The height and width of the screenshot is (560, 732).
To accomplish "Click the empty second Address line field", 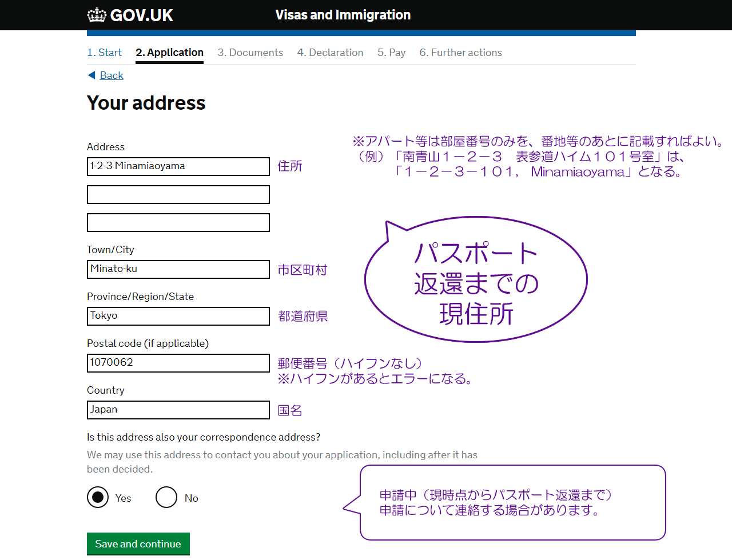I will [178, 194].
